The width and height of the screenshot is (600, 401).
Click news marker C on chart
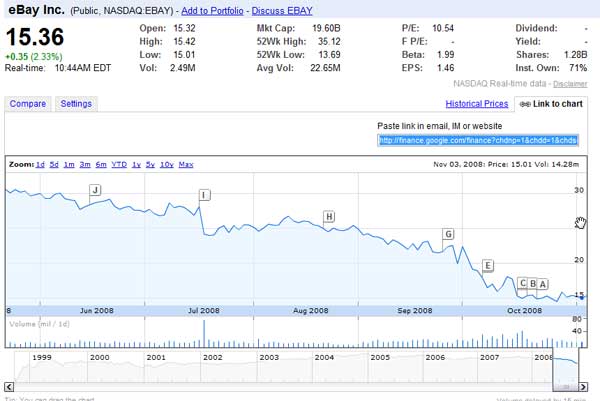point(523,283)
